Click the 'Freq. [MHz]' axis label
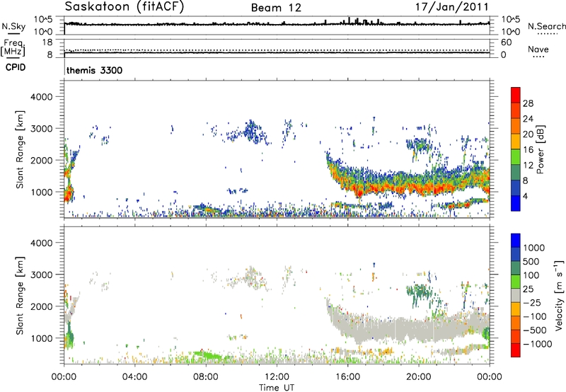Screen dimensions: 566x392 (13, 47)
